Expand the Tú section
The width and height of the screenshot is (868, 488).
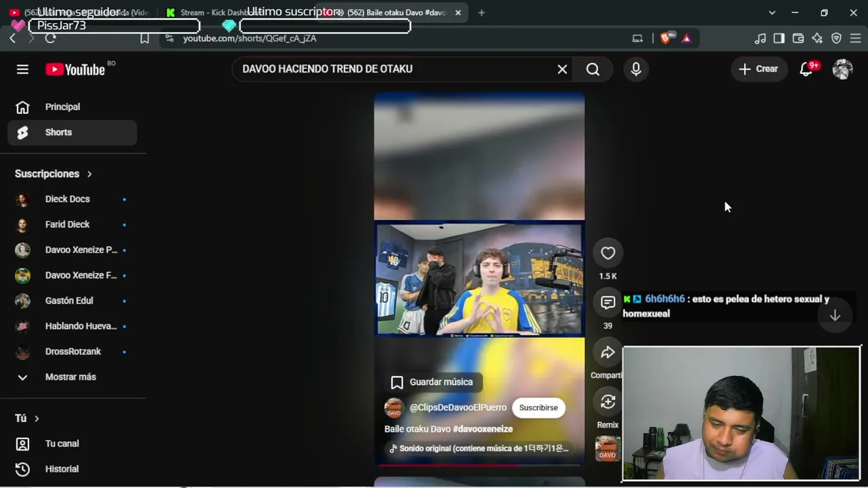click(x=28, y=419)
